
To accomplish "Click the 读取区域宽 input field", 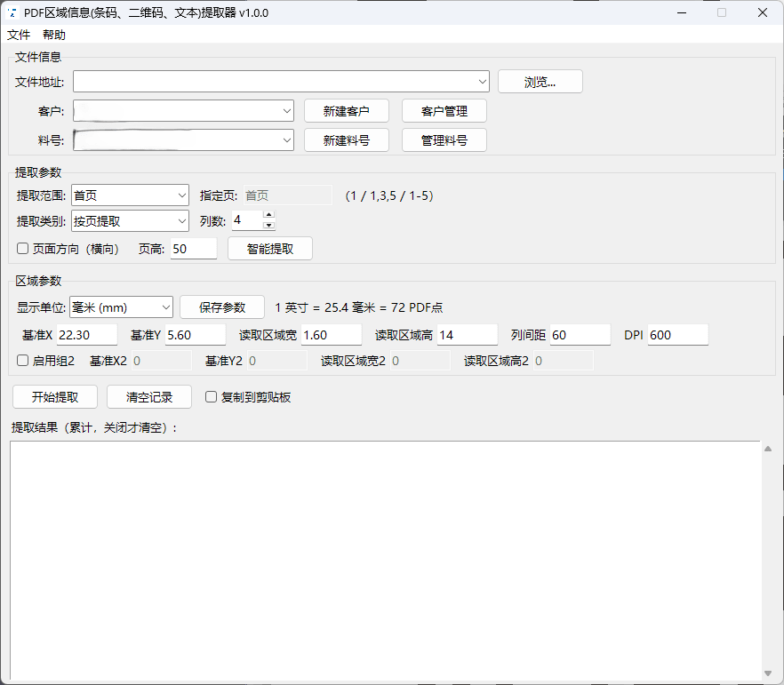I will click(x=332, y=335).
